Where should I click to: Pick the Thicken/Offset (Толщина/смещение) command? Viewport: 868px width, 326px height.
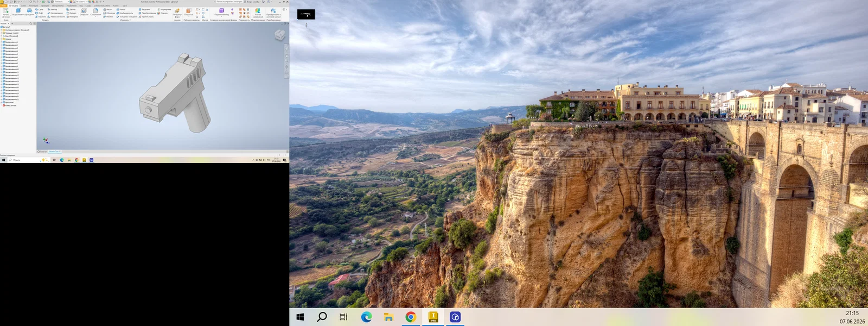click(127, 17)
